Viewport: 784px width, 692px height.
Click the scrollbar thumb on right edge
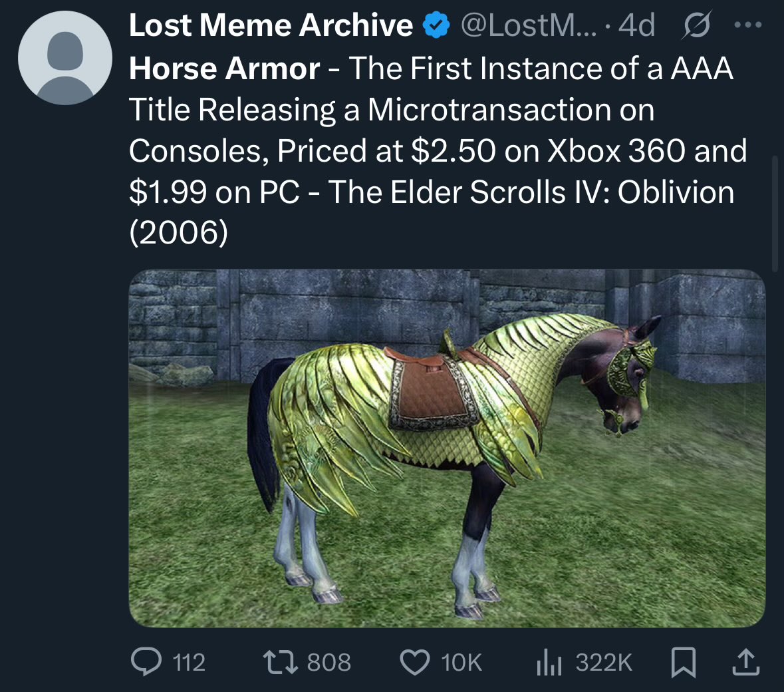coord(775,214)
